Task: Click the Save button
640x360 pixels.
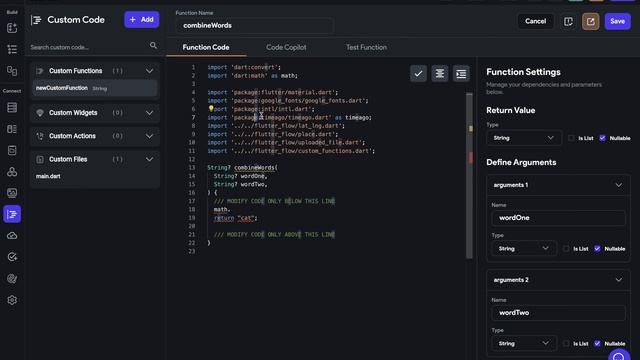Action: [x=617, y=21]
